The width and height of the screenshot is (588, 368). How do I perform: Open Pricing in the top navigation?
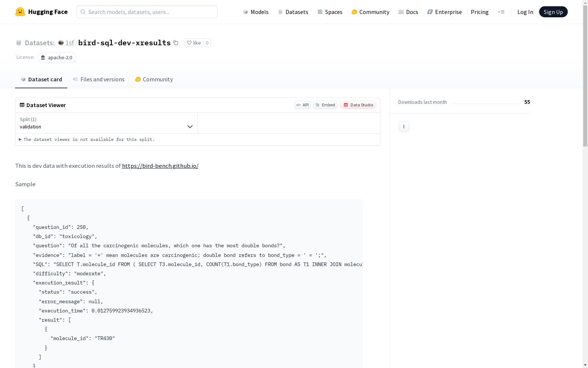pyautogui.click(x=480, y=12)
